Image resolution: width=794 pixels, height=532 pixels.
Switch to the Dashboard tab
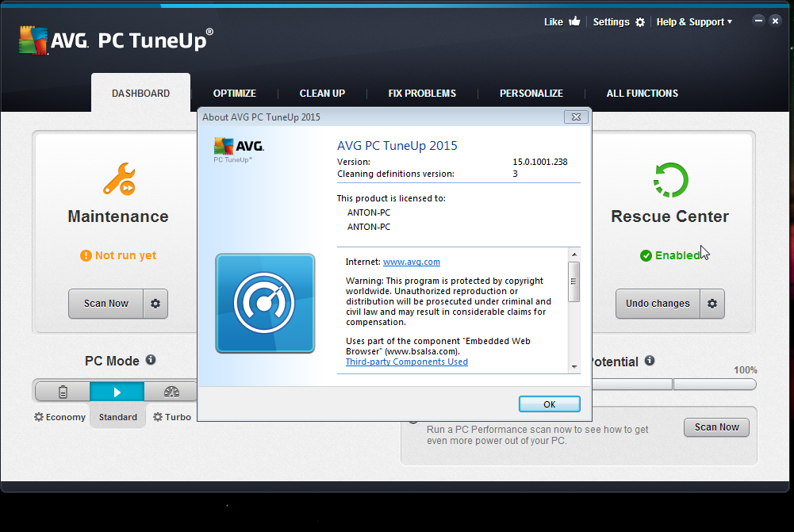pyautogui.click(x=140, y=93)
